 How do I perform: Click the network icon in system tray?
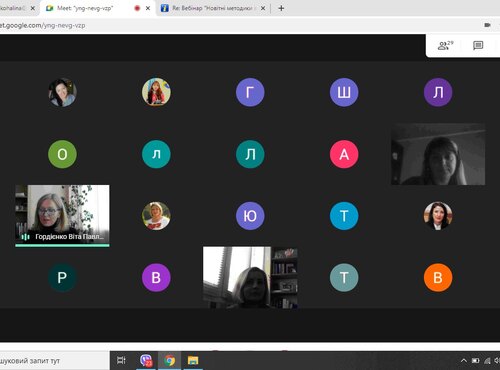pyautogui.click(x=487, y=361)
